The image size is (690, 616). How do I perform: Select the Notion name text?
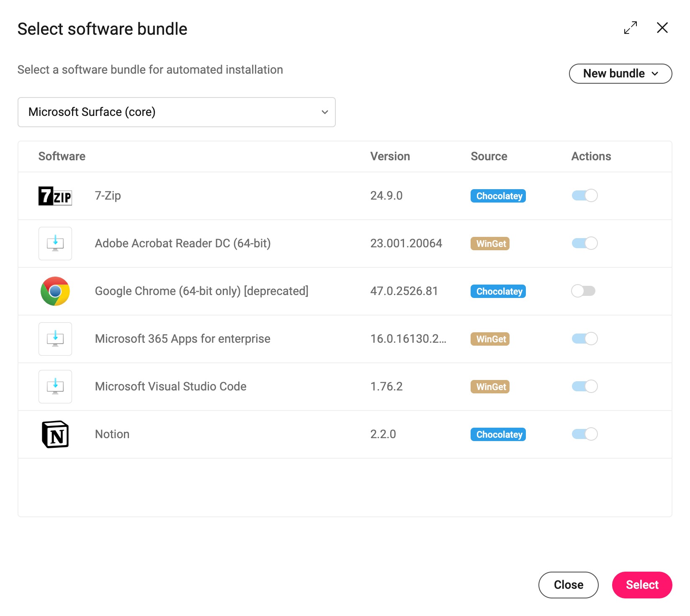tap(112, 434)
